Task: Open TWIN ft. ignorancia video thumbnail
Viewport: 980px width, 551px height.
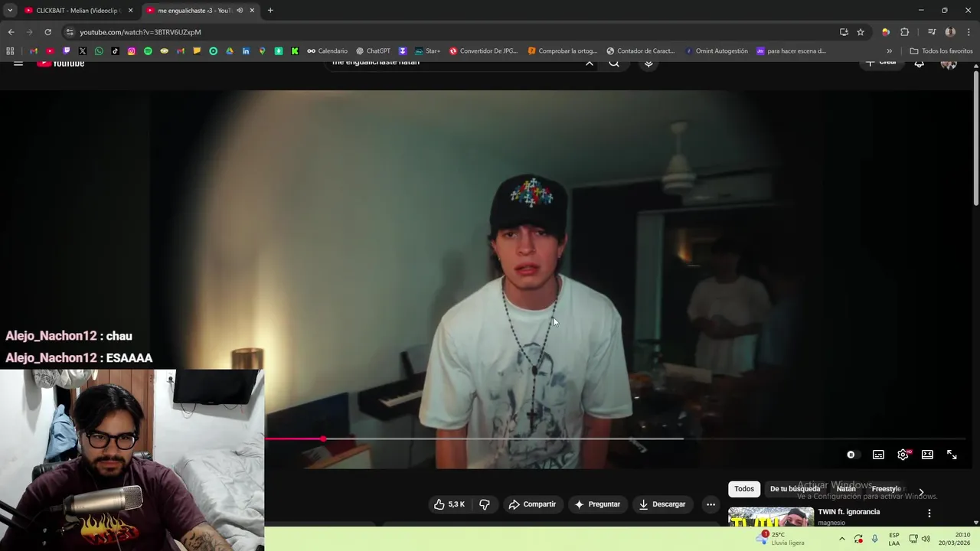Action: pyautogui.click(x=771, y=517)
